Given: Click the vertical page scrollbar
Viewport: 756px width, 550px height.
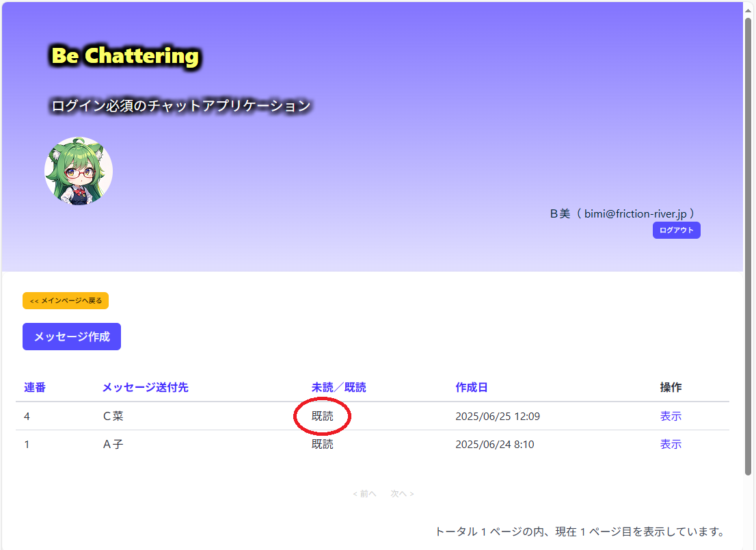Looking at the screenshot, I should coord(748,246).
